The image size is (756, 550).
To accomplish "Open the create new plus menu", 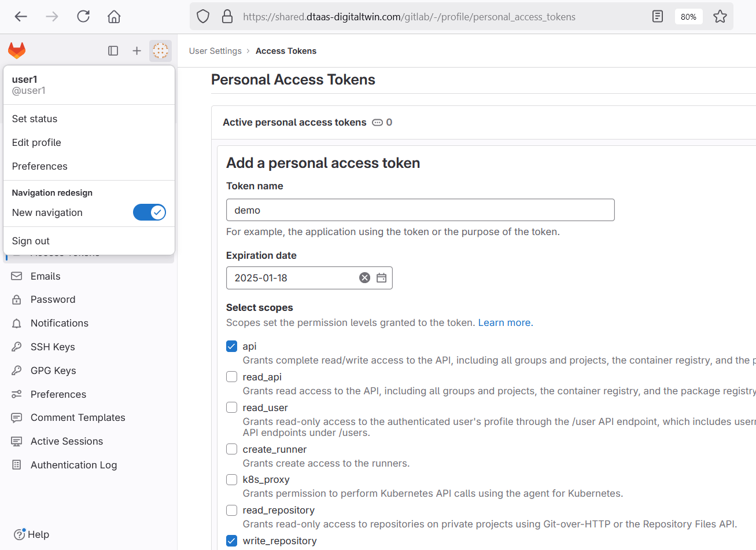I will click(x=137, y=51).
